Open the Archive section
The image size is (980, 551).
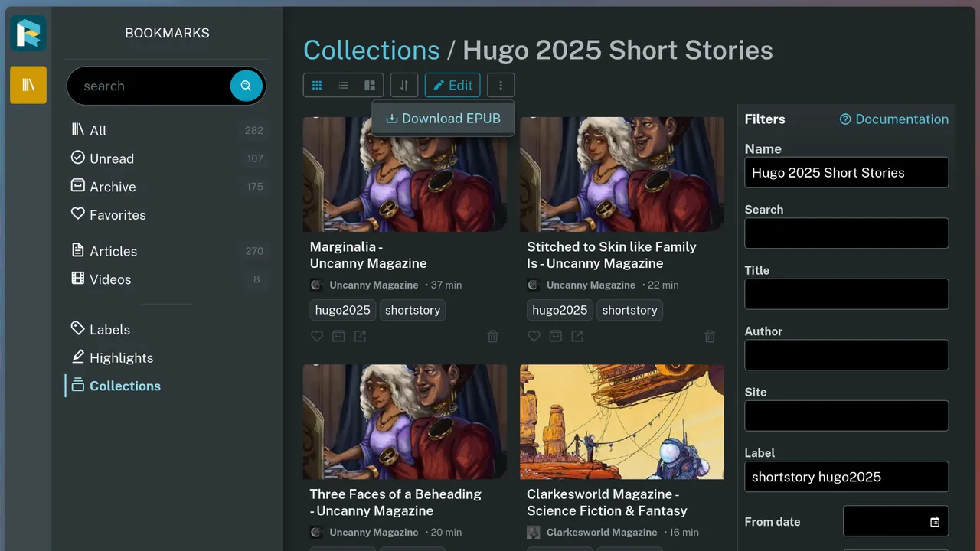tap(167, 187)
